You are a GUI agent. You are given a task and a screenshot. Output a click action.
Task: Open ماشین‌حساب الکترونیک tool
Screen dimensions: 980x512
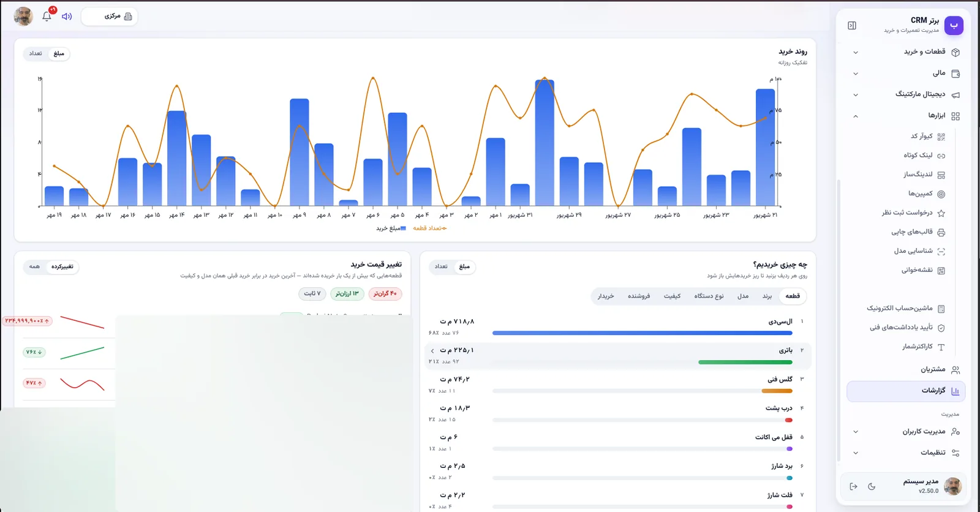tap(905, 309)
